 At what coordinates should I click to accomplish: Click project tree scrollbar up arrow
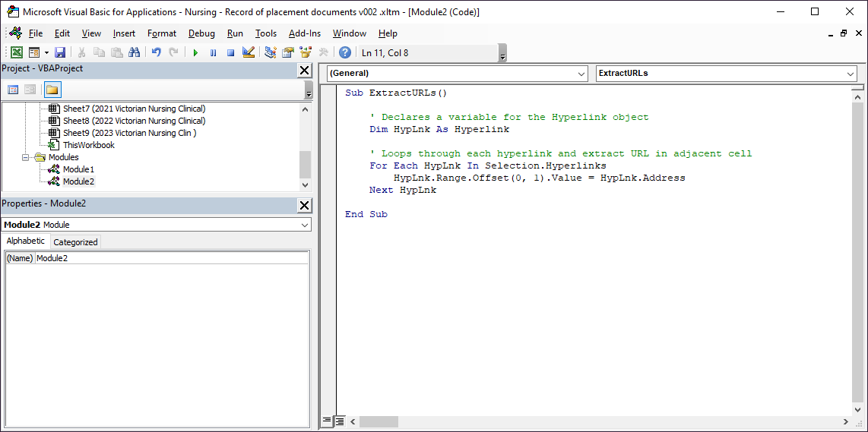click(x=306, y=109)
